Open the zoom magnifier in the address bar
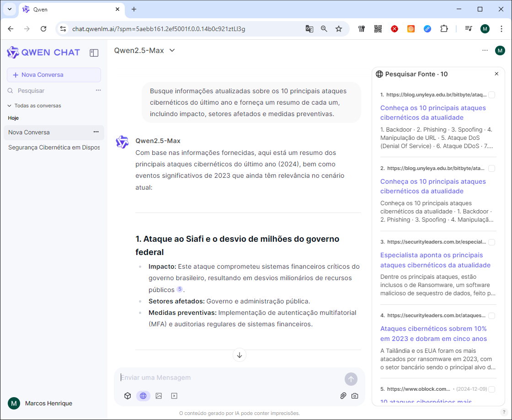This screenshot has height=420, width=512. click(324, 29)
